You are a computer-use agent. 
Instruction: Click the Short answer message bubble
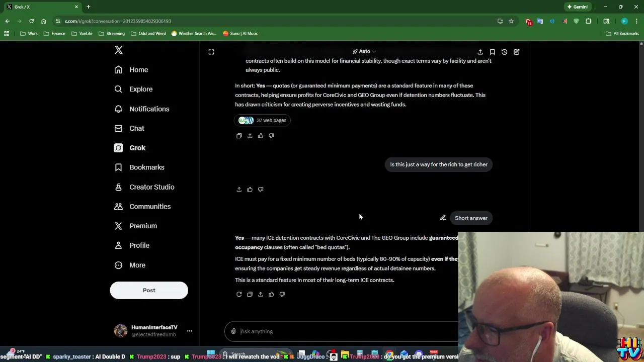coord(471,218)
